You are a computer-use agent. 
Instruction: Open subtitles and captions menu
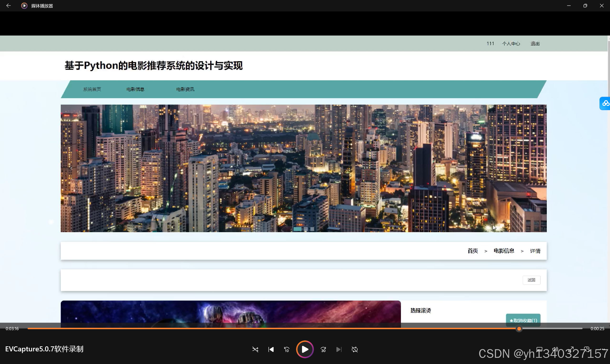click(539, 349)
